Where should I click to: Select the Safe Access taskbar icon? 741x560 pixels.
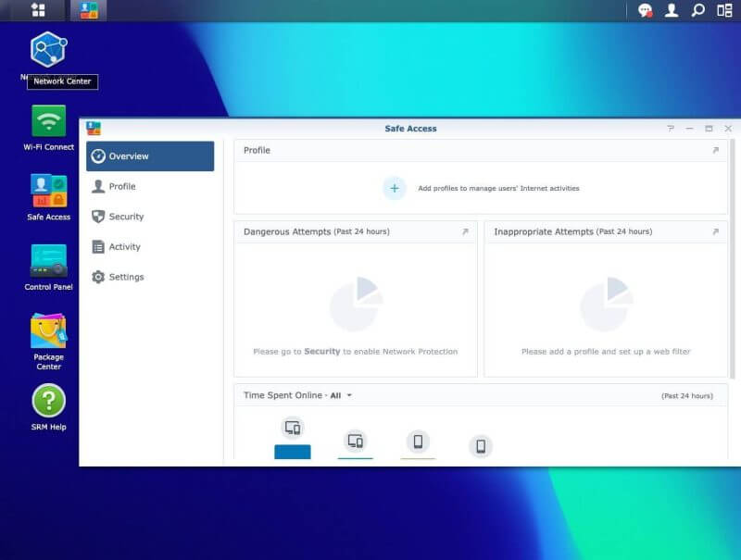(88, 10)
